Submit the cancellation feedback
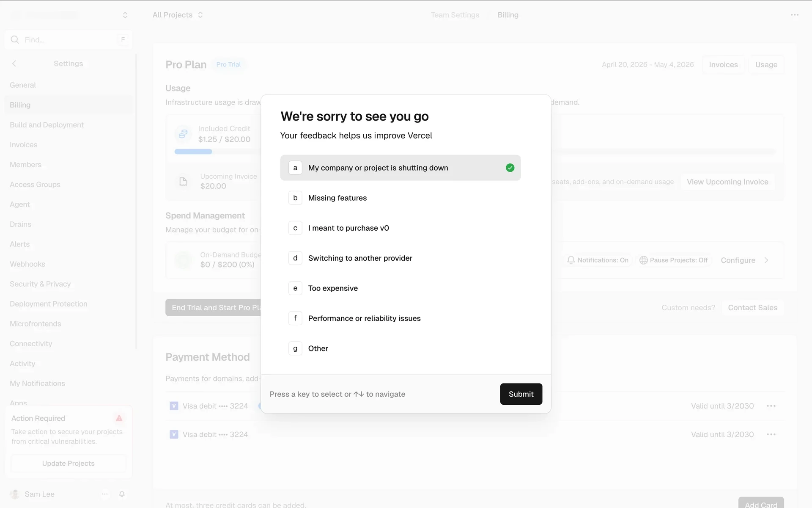 point(521,394)
